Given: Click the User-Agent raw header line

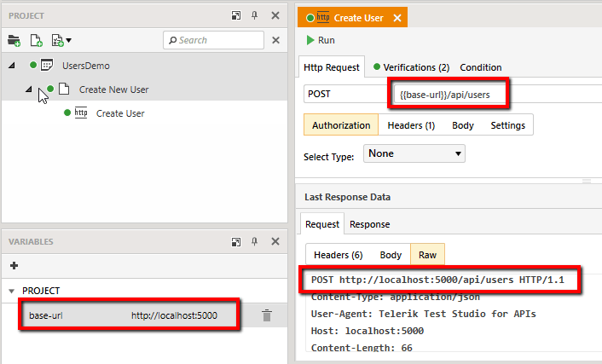Looking at the screenshot, I should [x=424, y=314].
